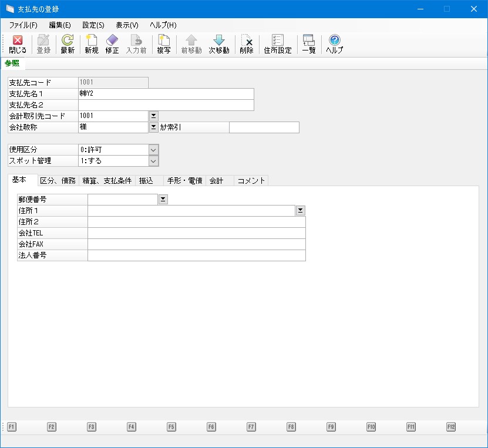Click the F12 function key button
This screenshot has width=488, height=448.
(x=450, y=426)
